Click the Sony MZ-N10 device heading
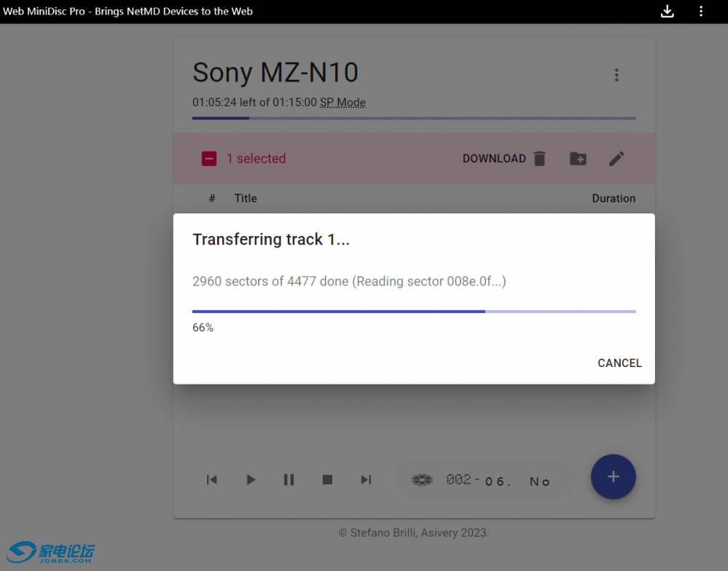Viewport: 728px width, 571px height. [x=275, y=72]
